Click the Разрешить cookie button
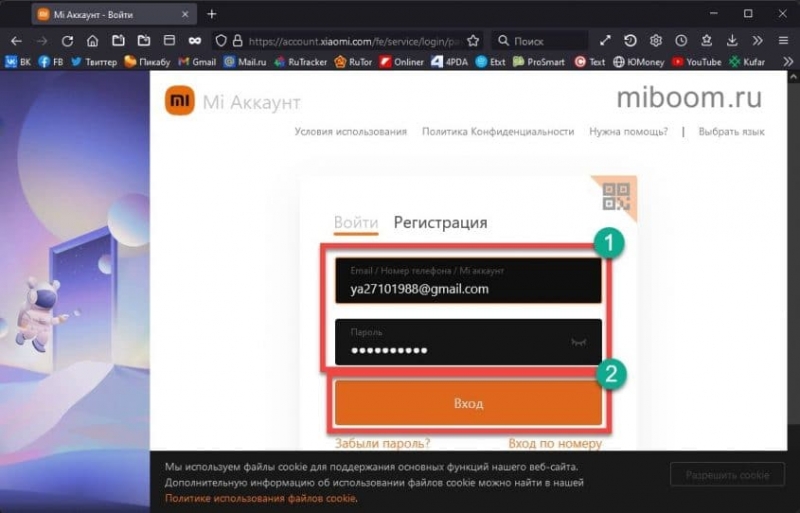The height and width of the screenshot is (513, 800). click(727, 475)
